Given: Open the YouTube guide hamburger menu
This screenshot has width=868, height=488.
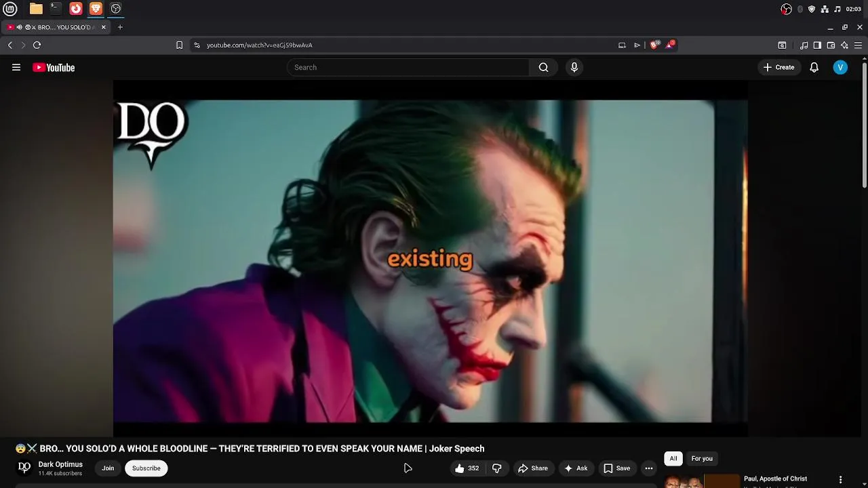Looking at the screenshot, I should [x=16, y=67].
